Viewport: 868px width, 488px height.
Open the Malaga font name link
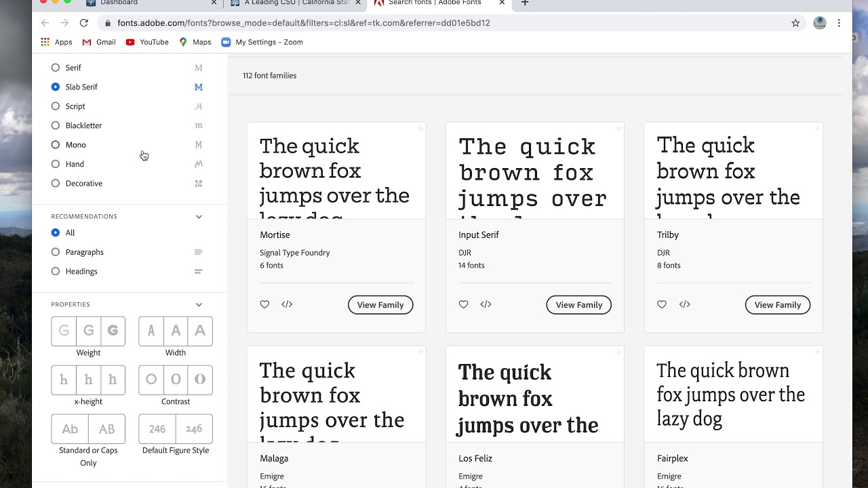coord(274,459)
